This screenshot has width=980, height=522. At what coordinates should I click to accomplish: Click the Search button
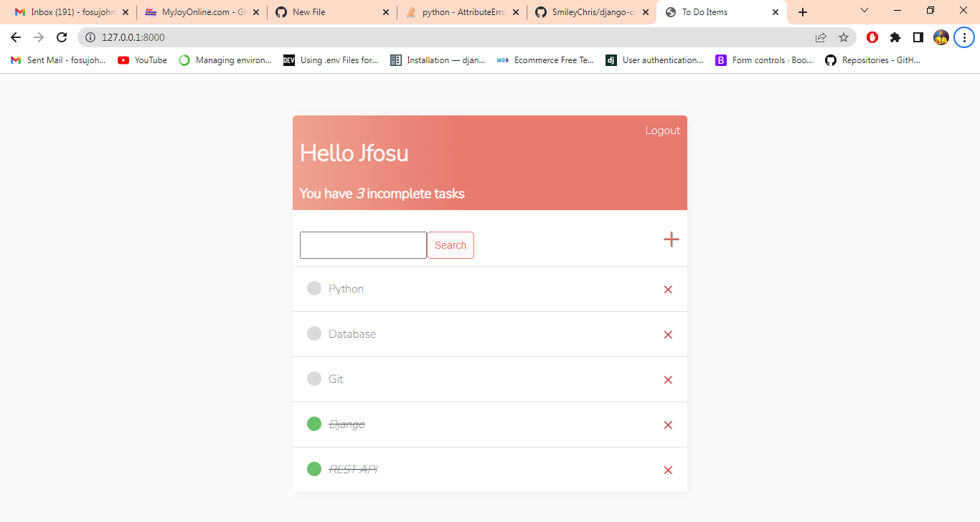(451, 245)
